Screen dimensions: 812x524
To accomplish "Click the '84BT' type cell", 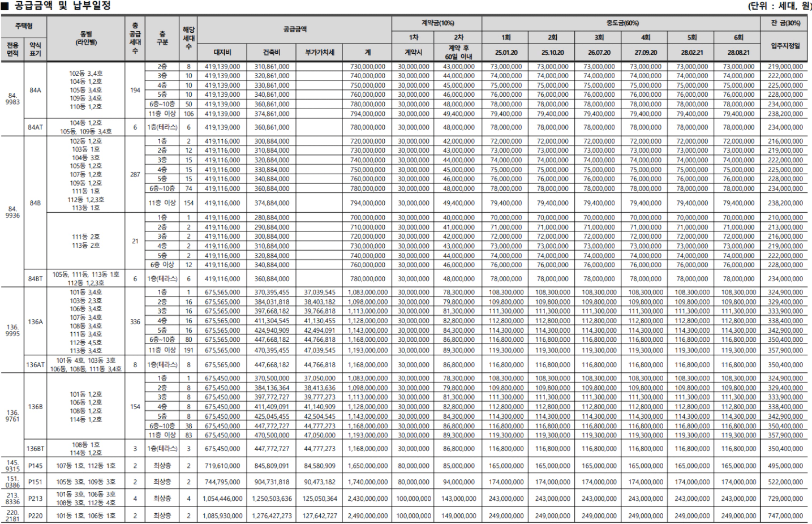I will 35,278.
